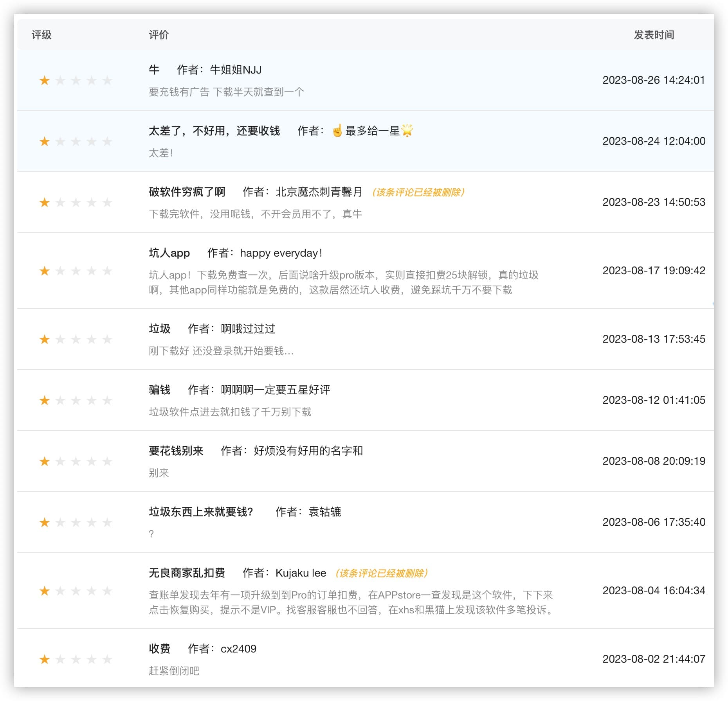Click timestamp 2023-08-12 01:41:05
The image size is (728, 701).
(654, 400)
